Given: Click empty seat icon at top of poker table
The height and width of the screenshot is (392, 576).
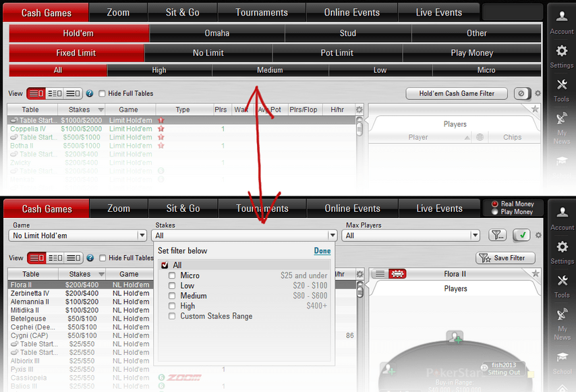Looking at the screenshot, I should point(455,337).
